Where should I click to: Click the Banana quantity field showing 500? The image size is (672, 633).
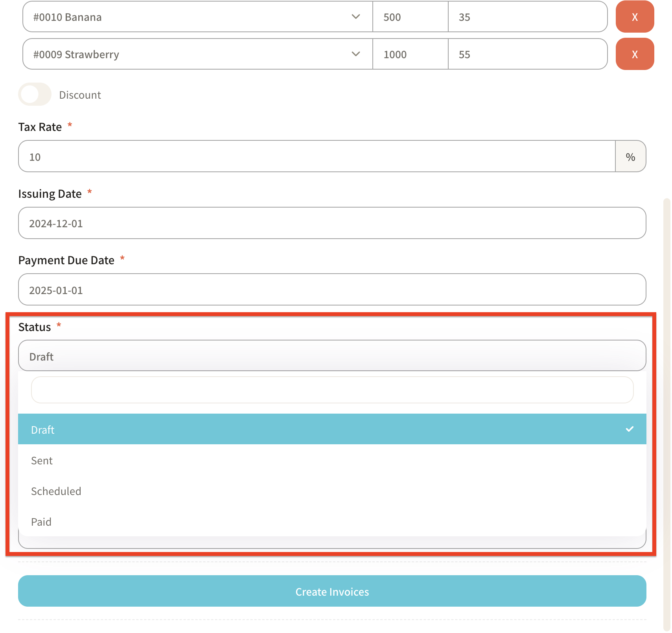coord(410,17)
